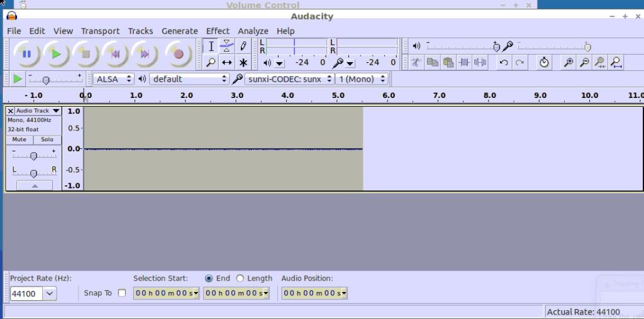Click Fit project in window icon
The image size is (644, 319).
pyautogui.click(x=616, y=63)
